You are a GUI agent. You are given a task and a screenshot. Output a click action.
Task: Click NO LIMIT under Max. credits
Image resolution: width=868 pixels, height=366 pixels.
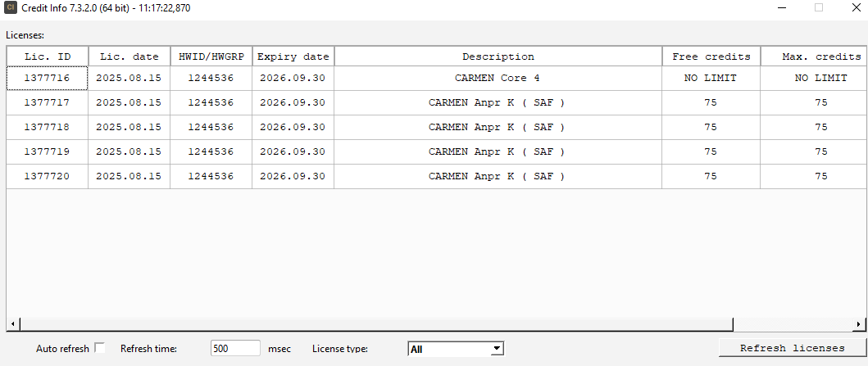point(814,79)
